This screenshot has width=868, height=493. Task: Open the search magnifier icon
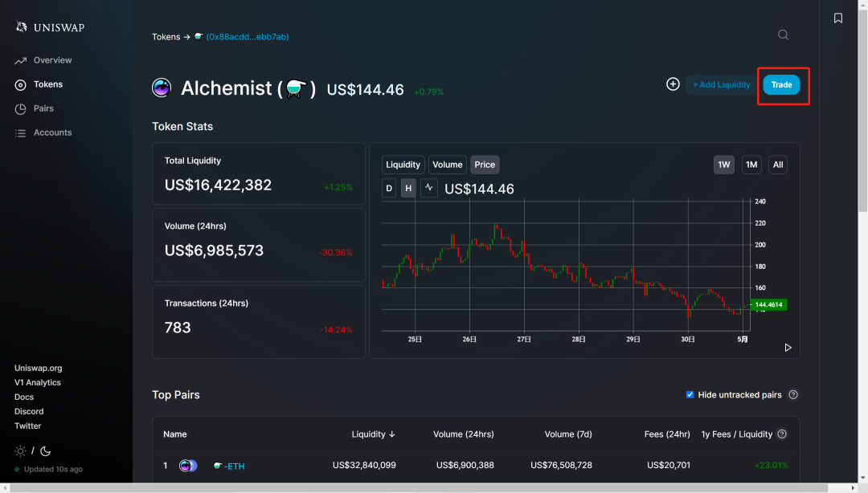(783, 35)
